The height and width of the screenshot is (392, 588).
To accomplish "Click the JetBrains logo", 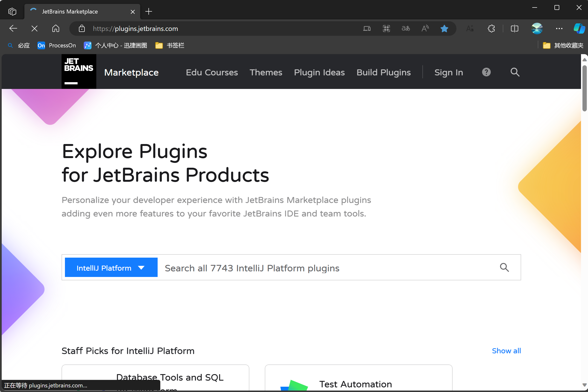I will click(x=79, y=72).
